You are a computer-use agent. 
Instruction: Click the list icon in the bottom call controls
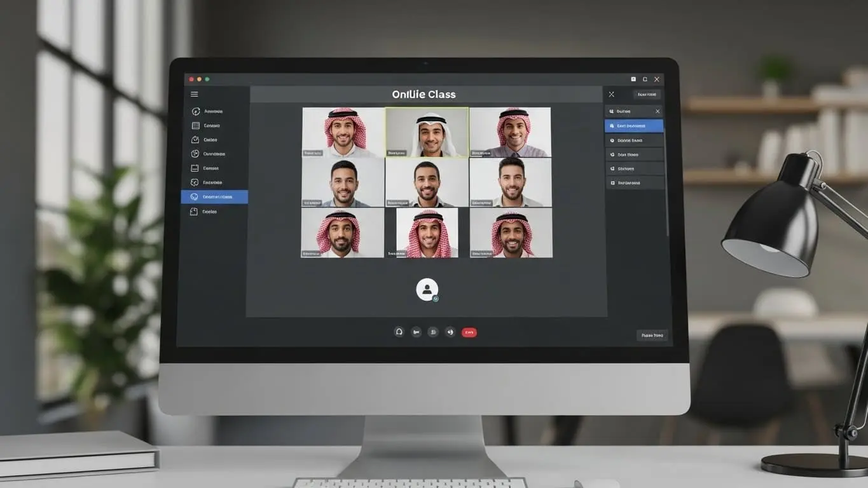coord(433,332)
